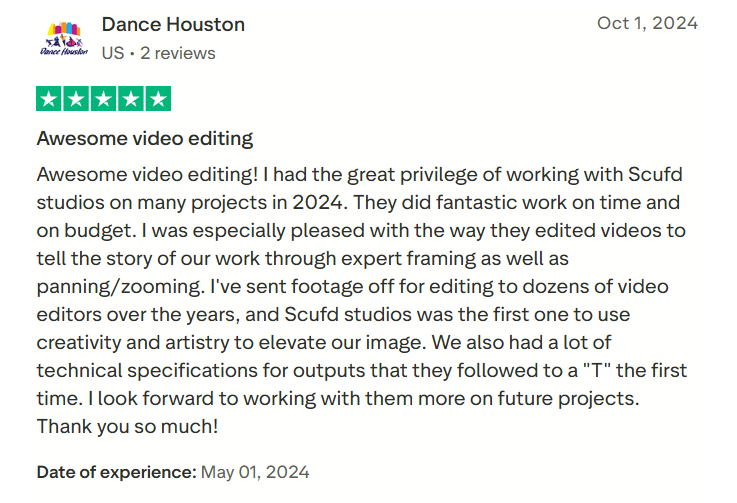Click the fifth green rating star
Image resolution: width=737 pixels, height=503 pixels.
point(158,99)
